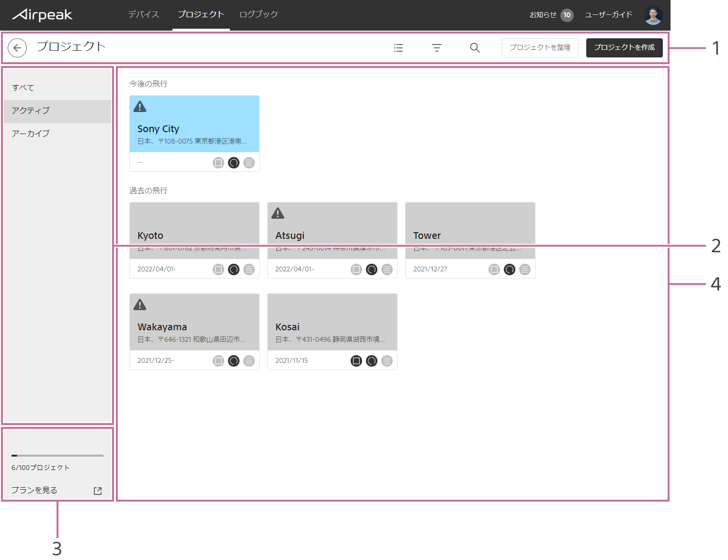Image resolution: width=728 pixels, height=560 pixels.
Task: Show すべて projects in sidebar
Action: pos(57,88)
